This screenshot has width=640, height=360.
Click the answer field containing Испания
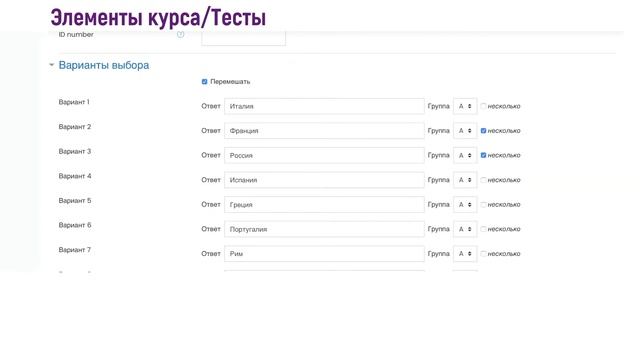coord(324,180)
